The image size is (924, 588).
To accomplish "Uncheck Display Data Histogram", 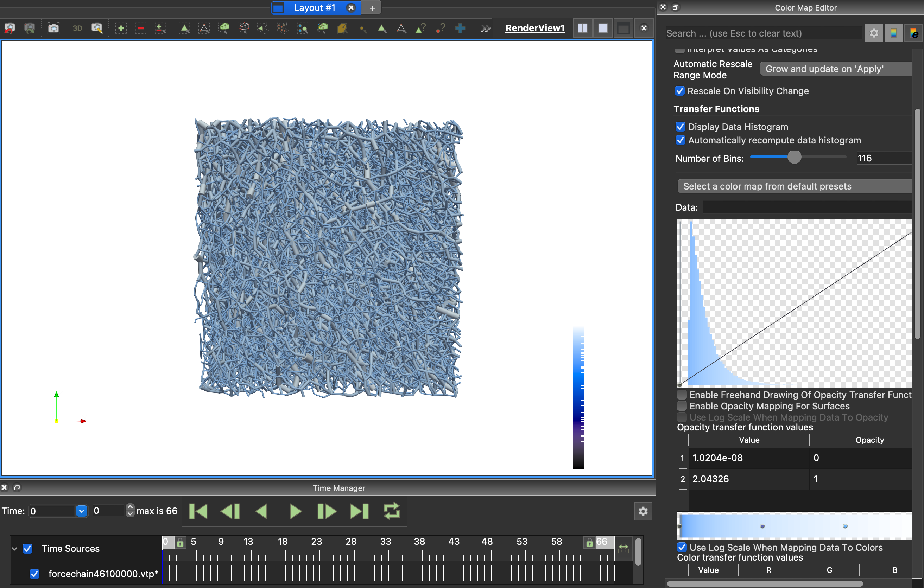I will [x=681, y=127].
